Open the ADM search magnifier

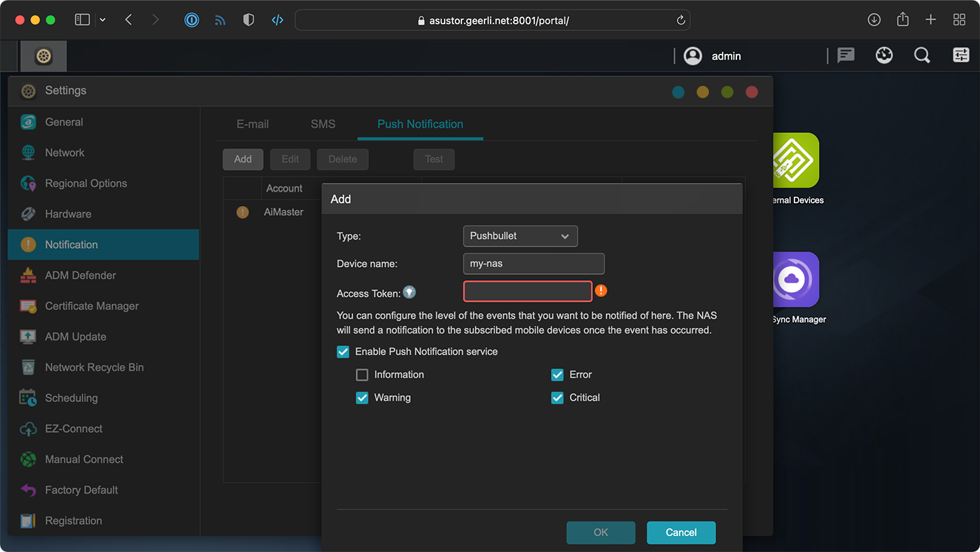pos(923,55)
